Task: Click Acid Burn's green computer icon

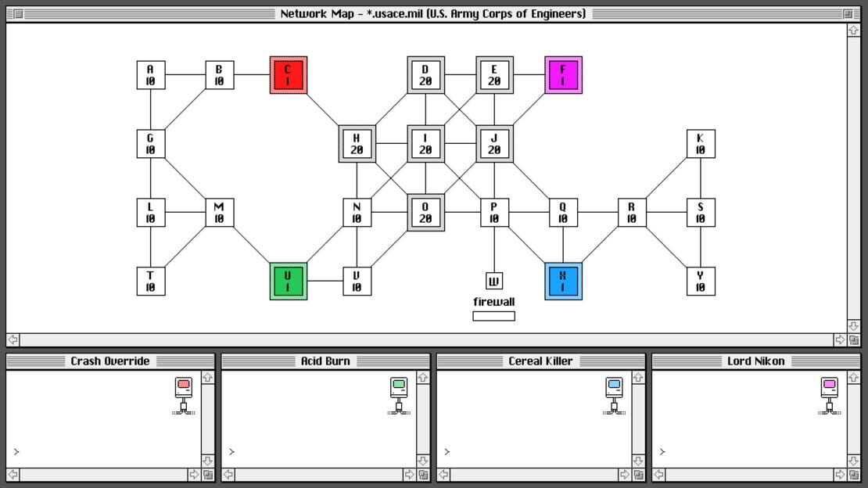Action: [x=399, y=396]
